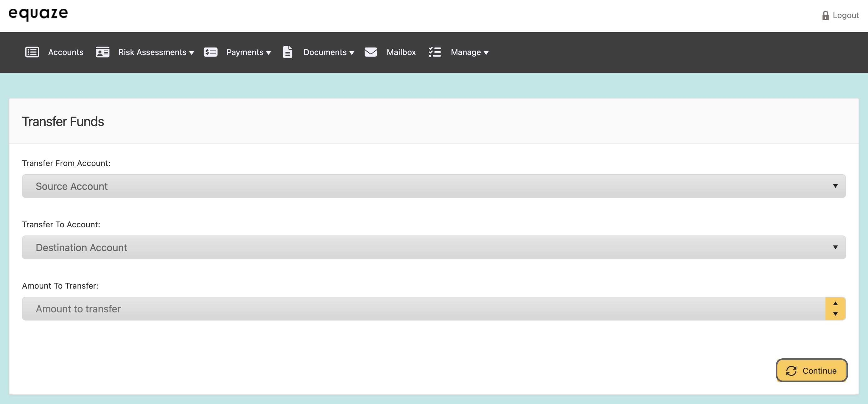
Task: Click the Logout padlock icon
Action: click(825, 16)
